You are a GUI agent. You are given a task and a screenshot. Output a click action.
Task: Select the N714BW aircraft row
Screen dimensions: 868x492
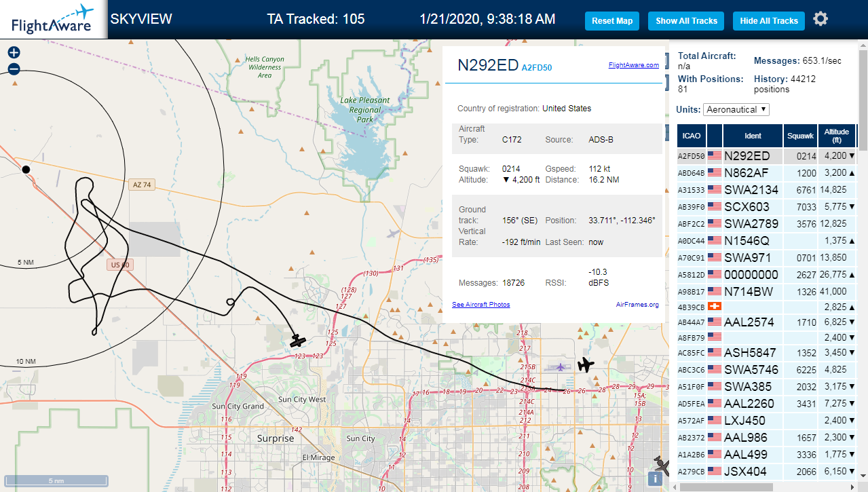pyautogui.click(x=767, y=291)
